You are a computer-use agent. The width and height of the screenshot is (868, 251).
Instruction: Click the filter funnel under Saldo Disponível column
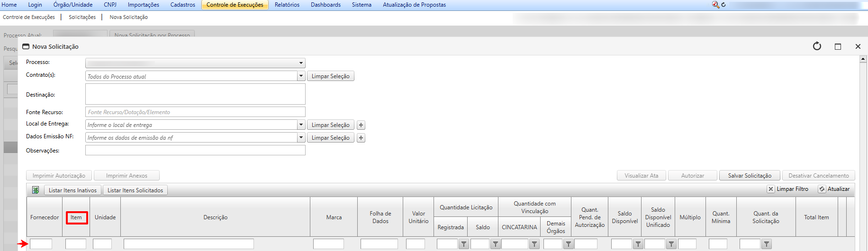[x=638, y=244]
